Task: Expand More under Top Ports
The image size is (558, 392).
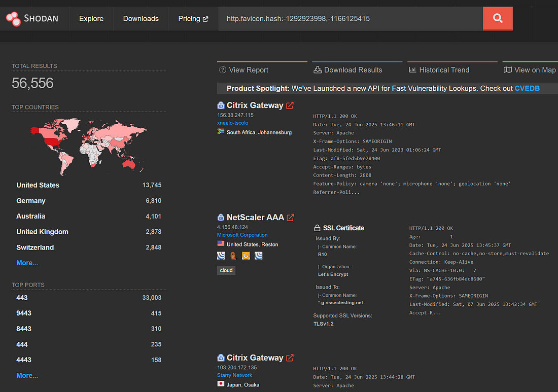Action: pyautogui.click(x=27, y=375)
